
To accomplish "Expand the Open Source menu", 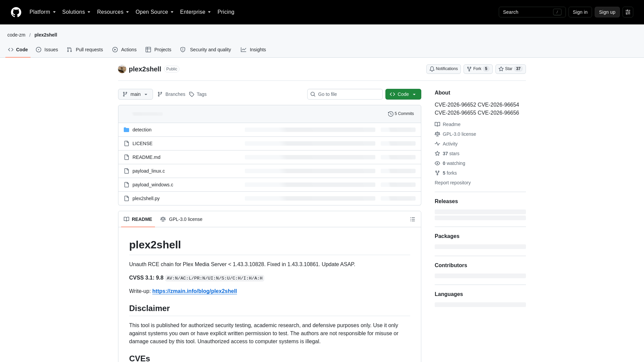I will pyautogui.click(x=154, y=12).
